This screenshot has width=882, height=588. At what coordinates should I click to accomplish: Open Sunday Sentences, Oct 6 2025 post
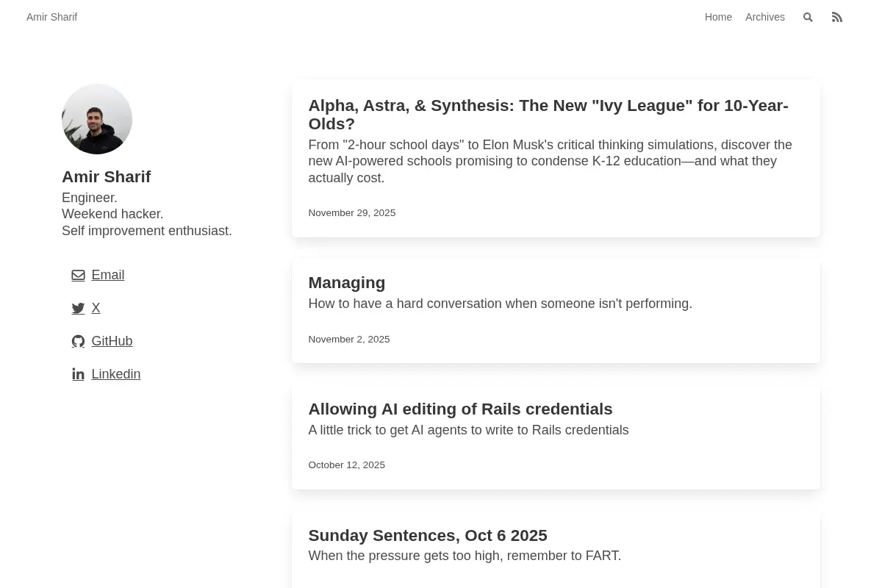(x=427, y=535)
